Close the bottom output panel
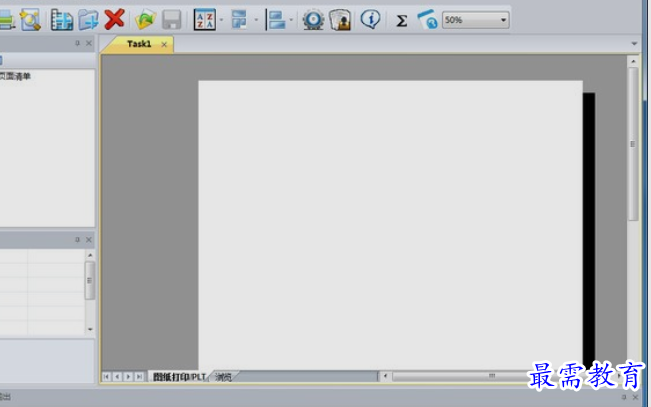 point(635,397)
